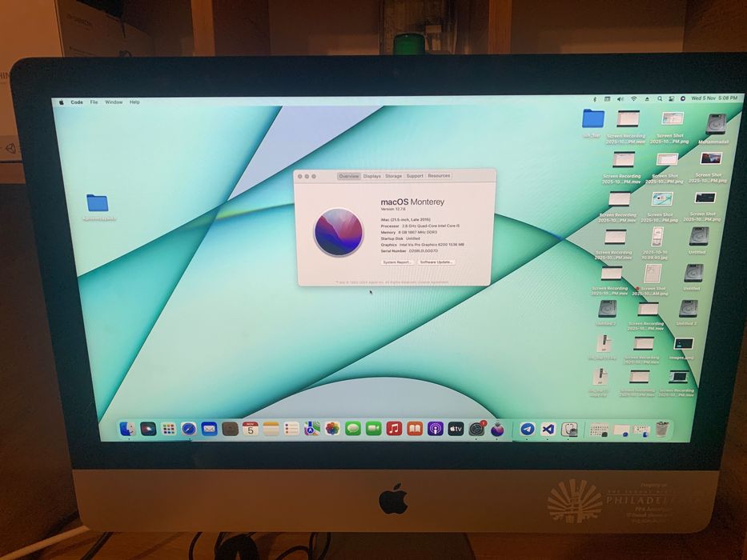Viewport: 747px width, 560px height.
Task: Open the Apple menu
Action: pyautogui.click(x=61, y=102)
